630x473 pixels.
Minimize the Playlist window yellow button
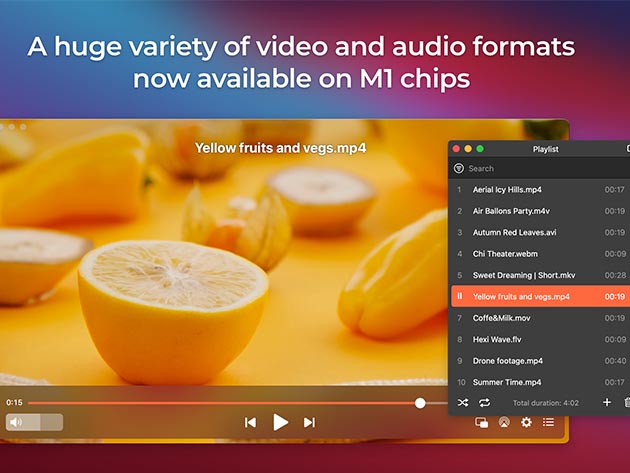468,149
